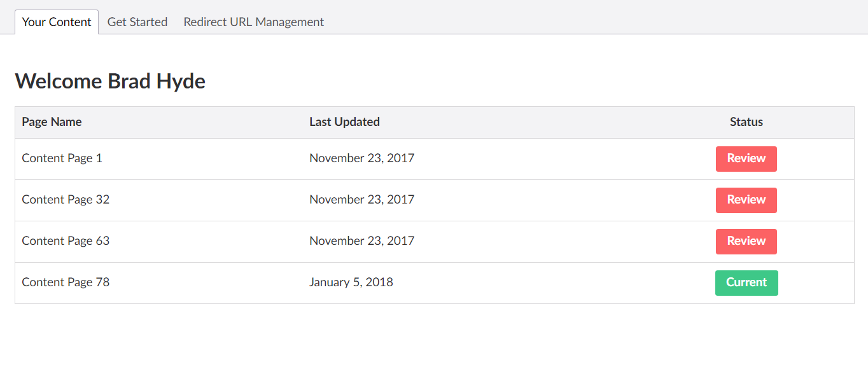Click Content Page 32's last updated date
This screenshot has height=367, width=868.
[361, 200]
